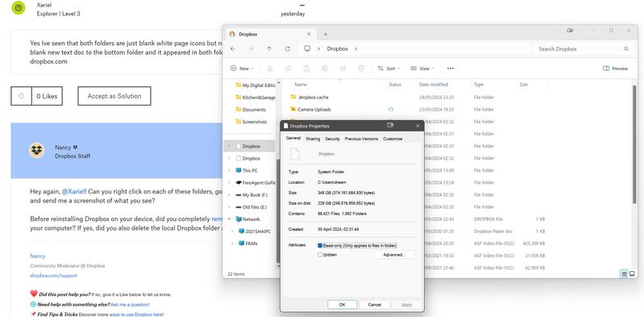Expand the My Book (F:) node
Screen dimensions: 644x317
229,195
